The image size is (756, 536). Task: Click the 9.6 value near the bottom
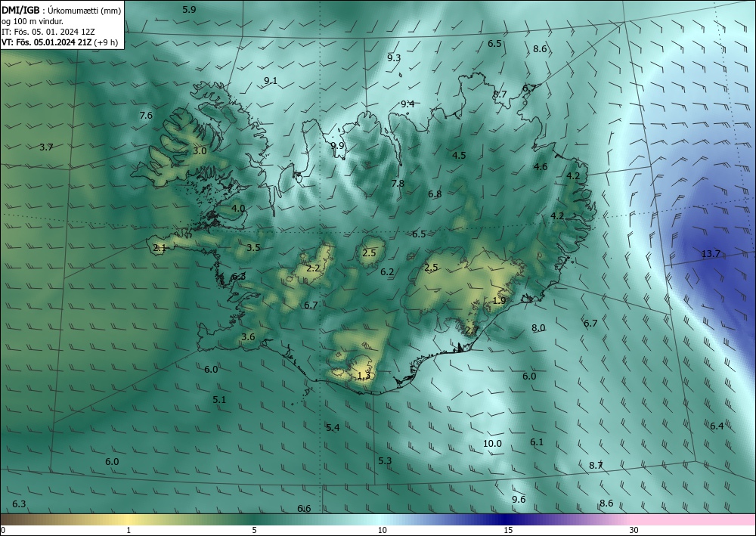tap(519, 500)
